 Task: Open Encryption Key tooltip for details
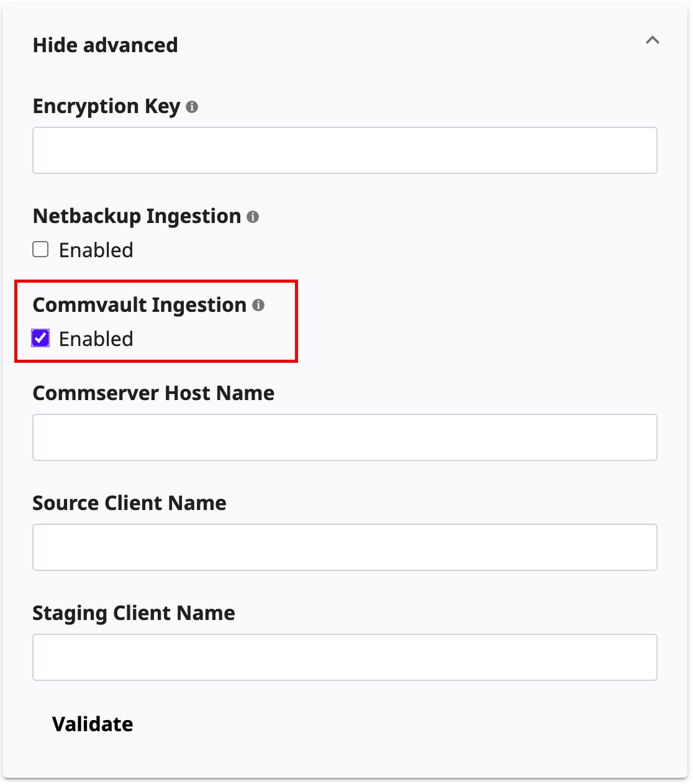pos(193,107)
